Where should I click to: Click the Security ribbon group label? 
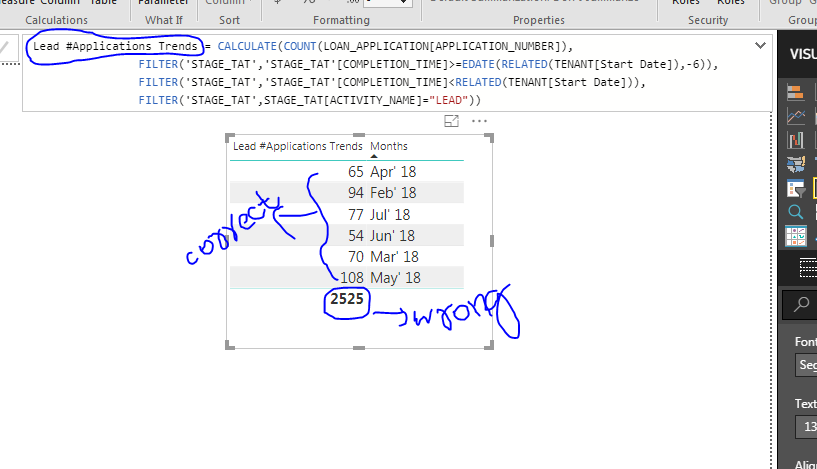(x=708, y=20)
